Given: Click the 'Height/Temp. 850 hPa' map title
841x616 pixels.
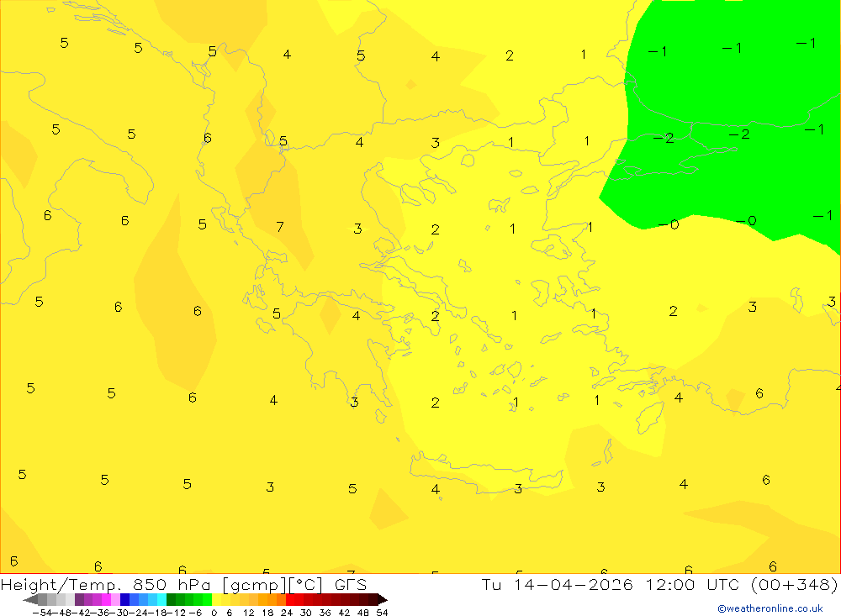Looking at the screenshot, I should tap(108, 584).
